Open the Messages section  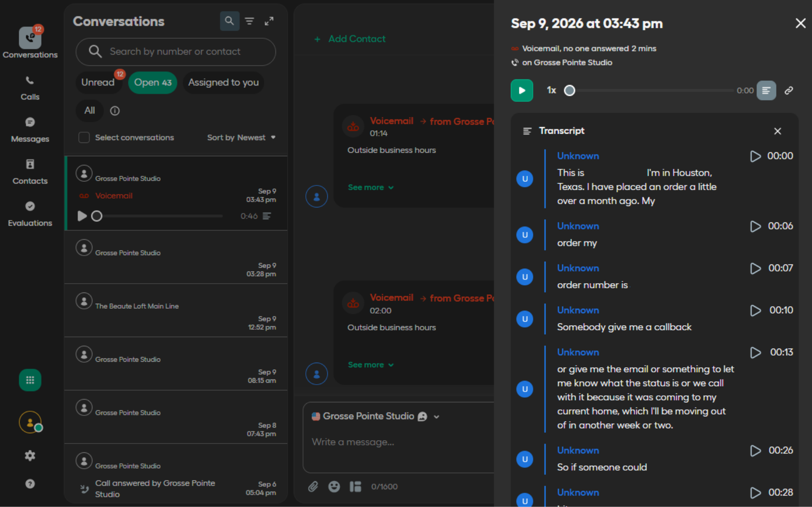pyautogui.click(x=30, y=130)
